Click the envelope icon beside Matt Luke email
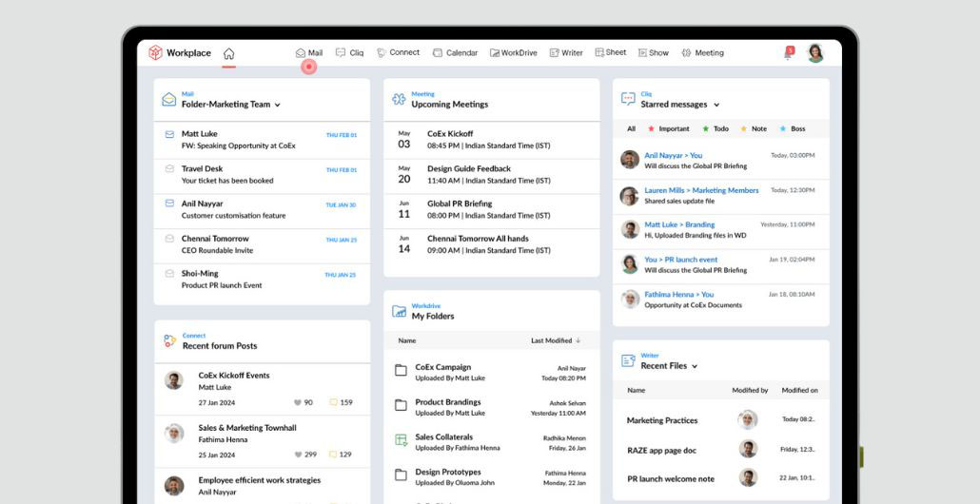This screenshot has width=980, height=504. pos(169,134)
